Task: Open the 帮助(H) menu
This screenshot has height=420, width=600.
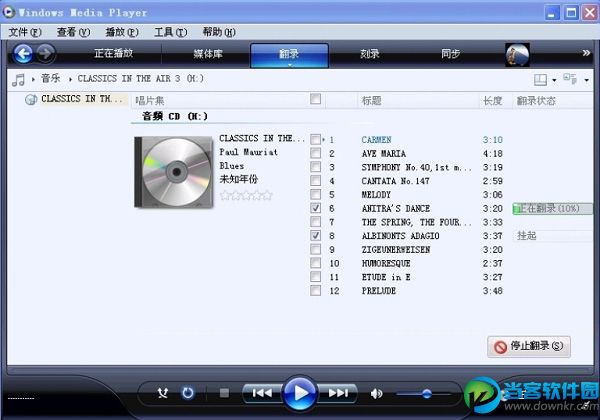Action: 219,32
